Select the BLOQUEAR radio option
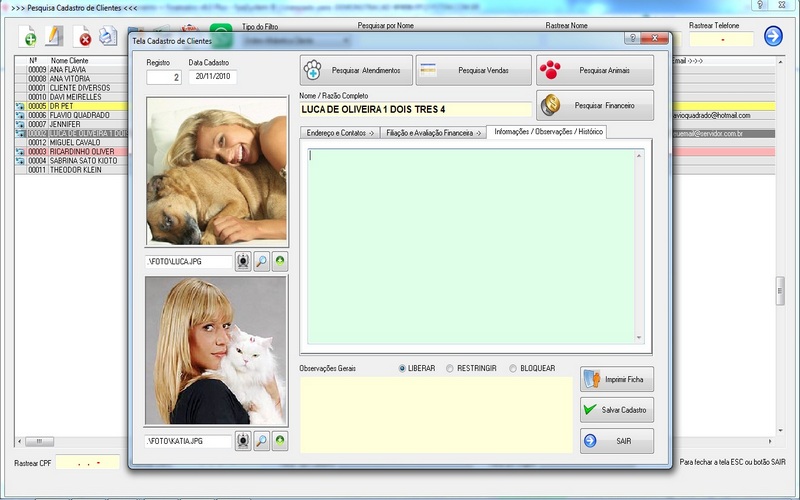The image size is (800, 500). pos(513,368)
